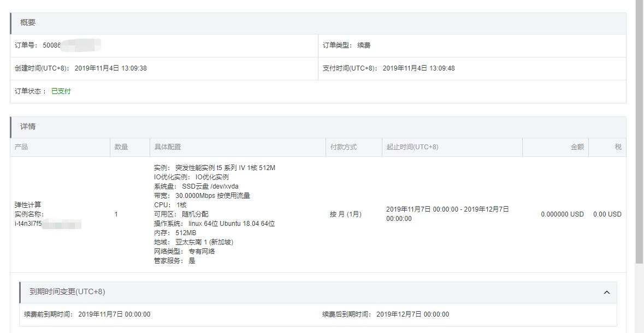
Task: Select creation time 2019年11月4日 13:09:38
Action: coord(110,68)
